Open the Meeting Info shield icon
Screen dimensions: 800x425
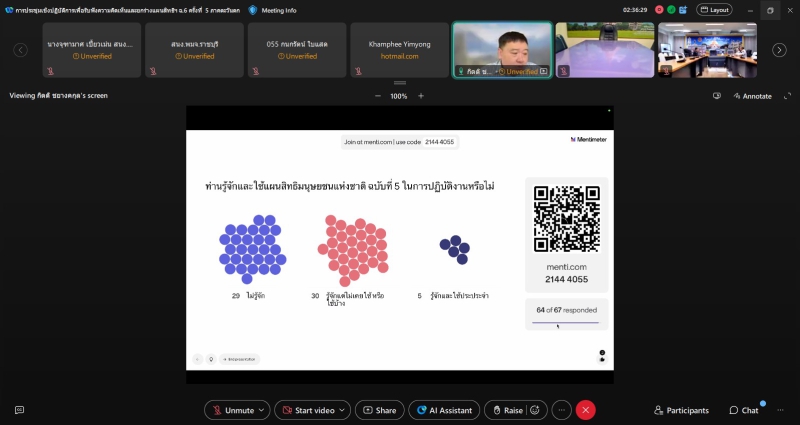coord(253,10)
